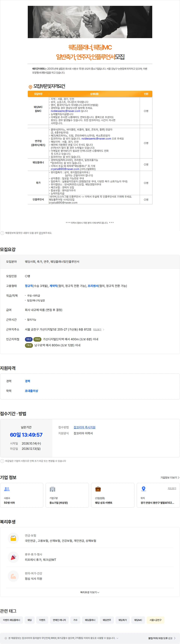Select the 이벤트·웨딩플래너 tag
This screenshot has height=644, width=180.
(11, 620)
